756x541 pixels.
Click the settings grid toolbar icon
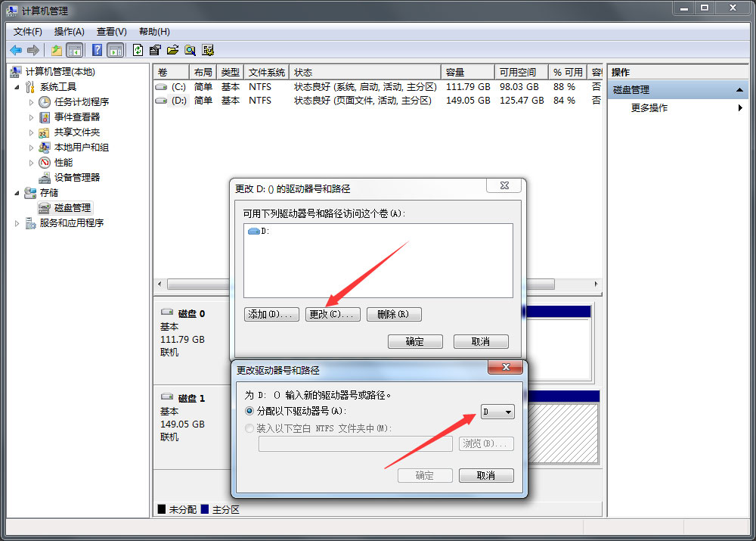208,50
